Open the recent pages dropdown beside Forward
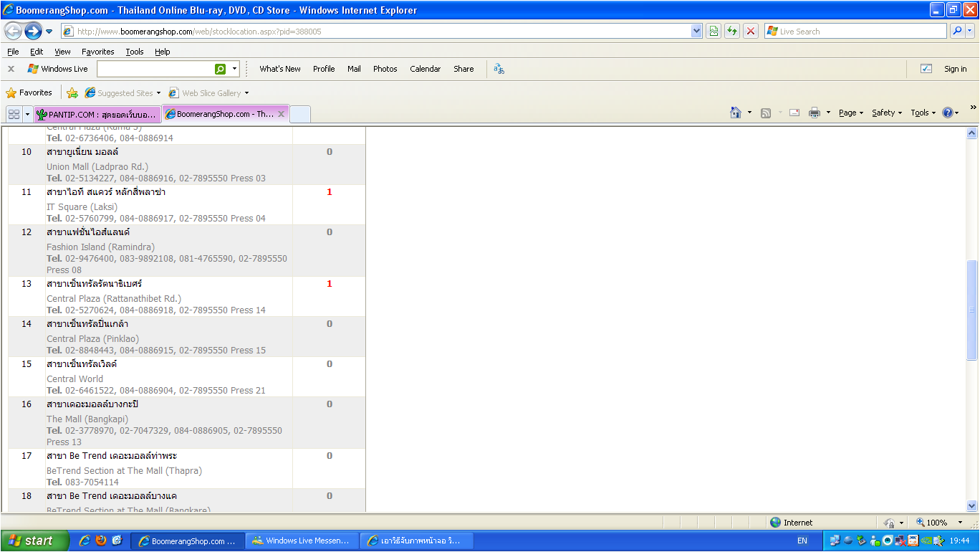 (x=49, y=32)
